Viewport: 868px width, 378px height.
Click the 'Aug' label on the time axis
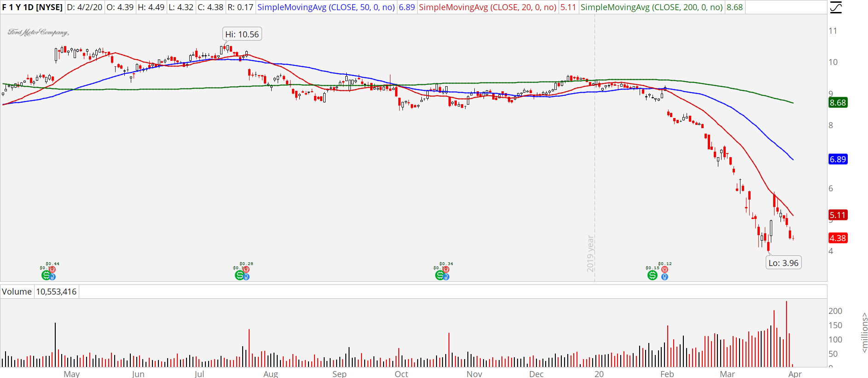pos(271,374)
